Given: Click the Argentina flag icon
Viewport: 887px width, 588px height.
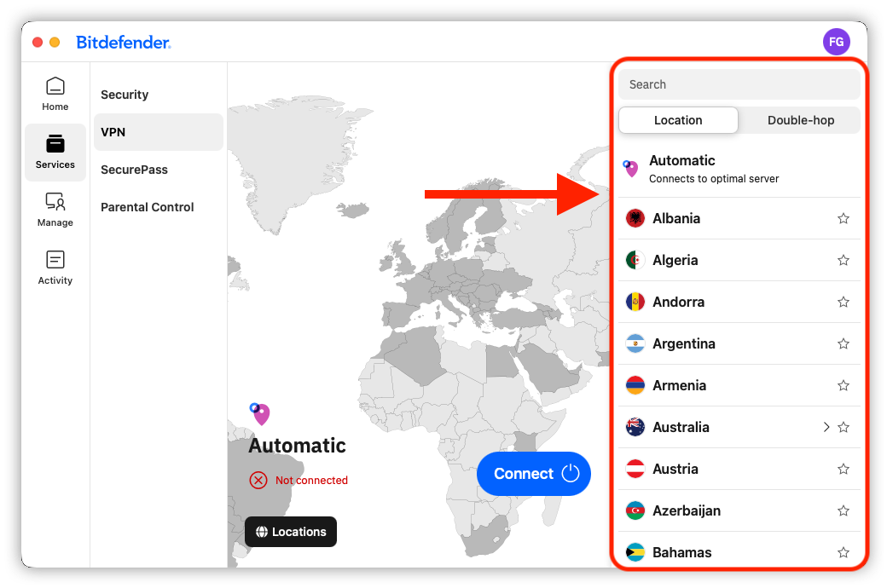Looking at the screenshot, I should point(635,343).
